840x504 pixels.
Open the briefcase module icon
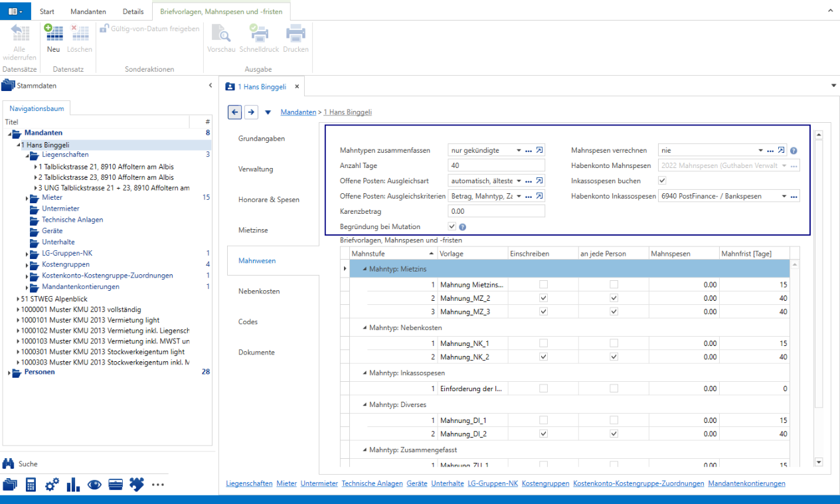coord(116,485)
